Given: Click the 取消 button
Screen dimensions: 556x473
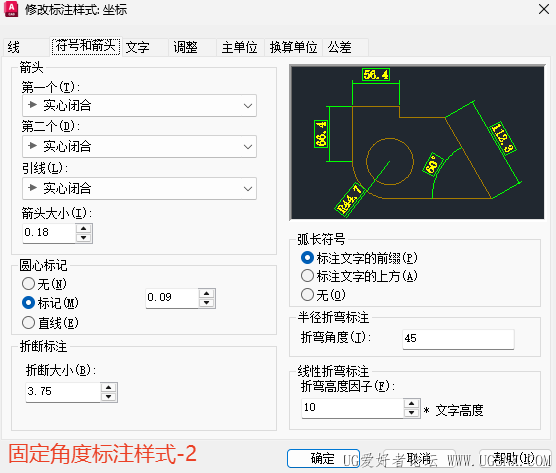Looking at the screenshot, I should 419,458.
